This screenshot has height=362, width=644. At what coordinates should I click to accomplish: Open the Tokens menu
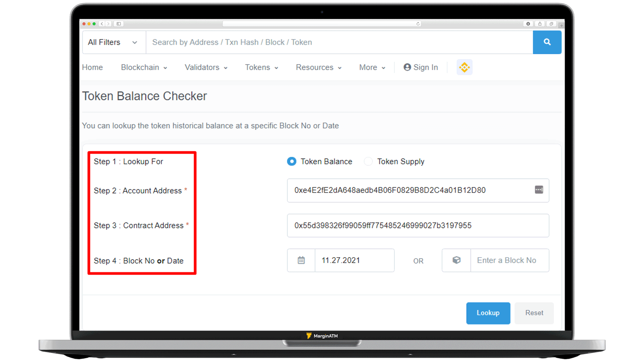261,67
